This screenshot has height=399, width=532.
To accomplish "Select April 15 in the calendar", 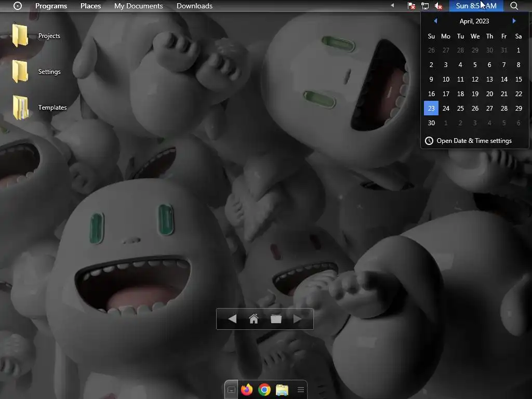I will 518,79.
